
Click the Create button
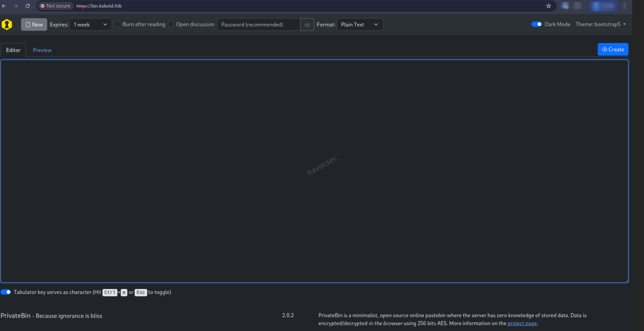pos(613,49)
